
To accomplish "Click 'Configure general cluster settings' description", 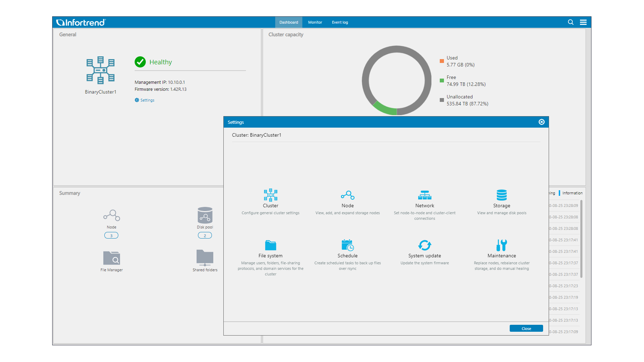I will [270, 213].
